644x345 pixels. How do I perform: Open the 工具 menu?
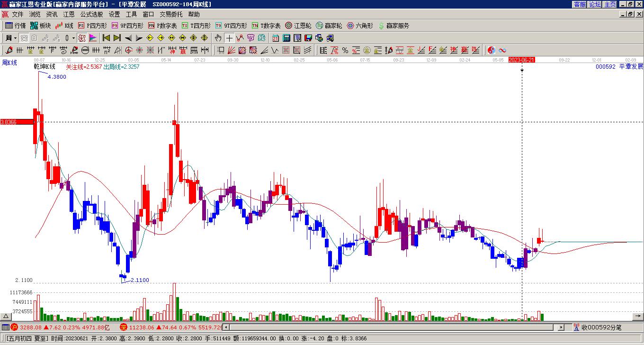tap(131, 14)
